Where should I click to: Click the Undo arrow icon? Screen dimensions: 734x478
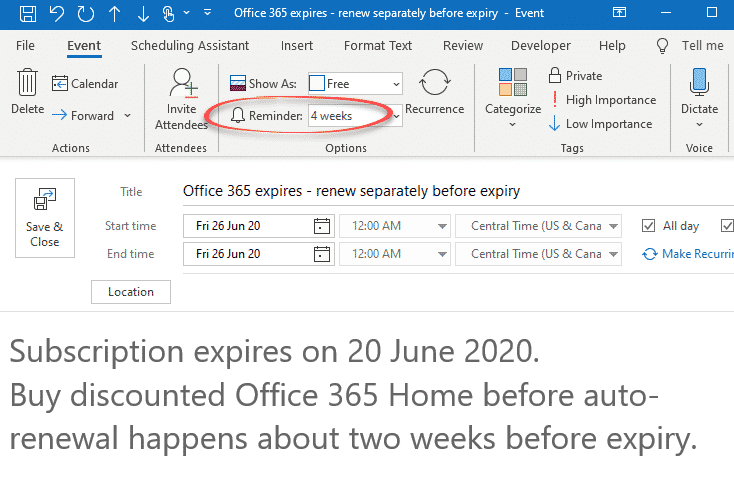point(57,13)
